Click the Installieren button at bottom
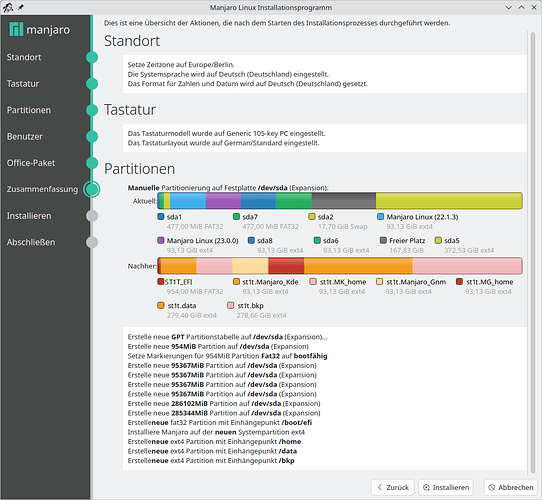Viewport: 542px width, 500px height. click(x=446, y=487)
